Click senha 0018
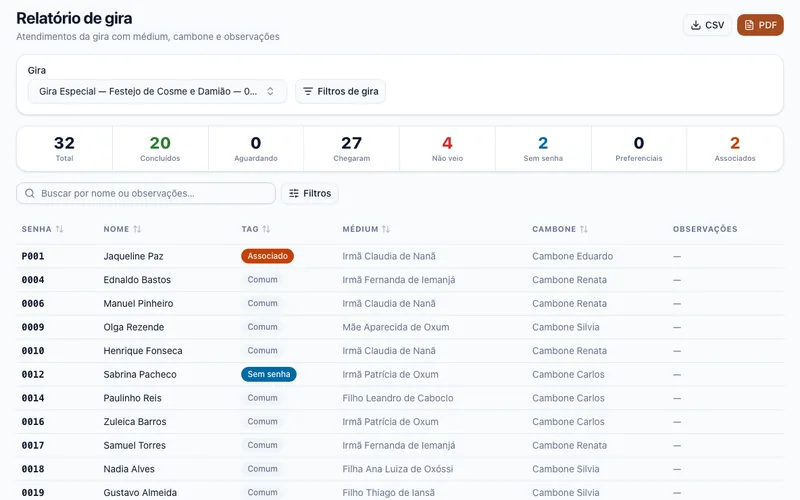Viewport: 800px width, 500px height. coord(33,469)
